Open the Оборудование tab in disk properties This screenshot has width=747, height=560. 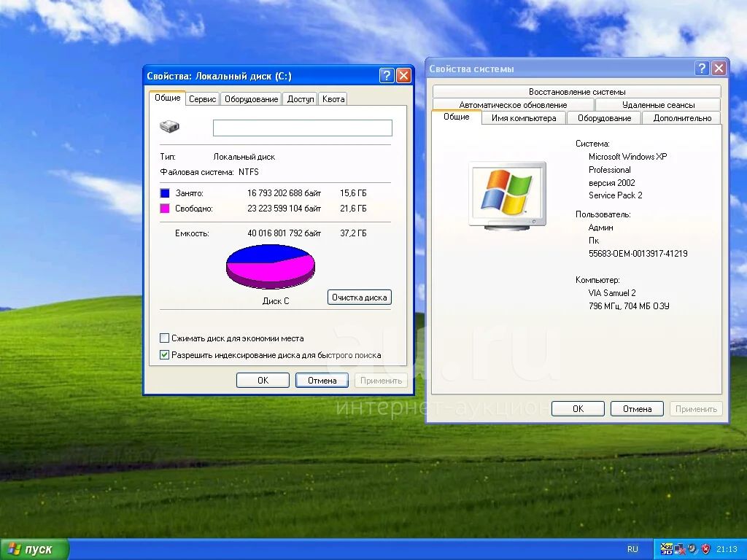251,99
